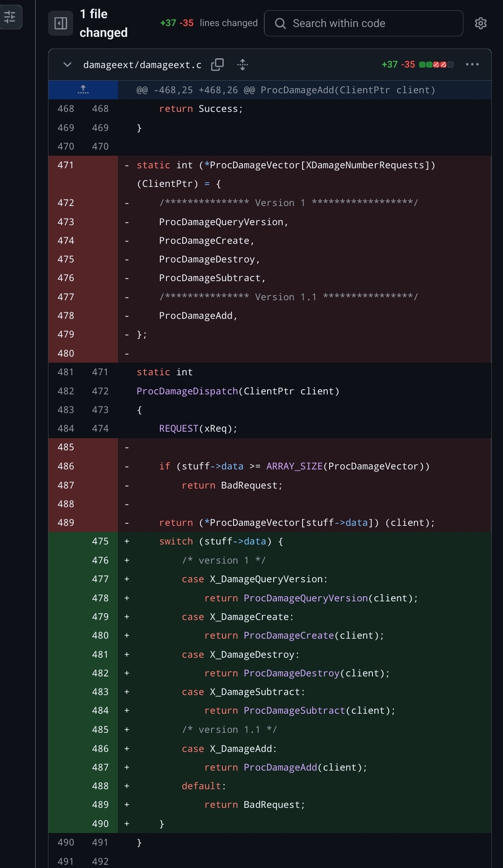This screenshot has width=503, height=868.
Task: Click removed 'return BadRequest;' on line 487
Action: [232, 485]
